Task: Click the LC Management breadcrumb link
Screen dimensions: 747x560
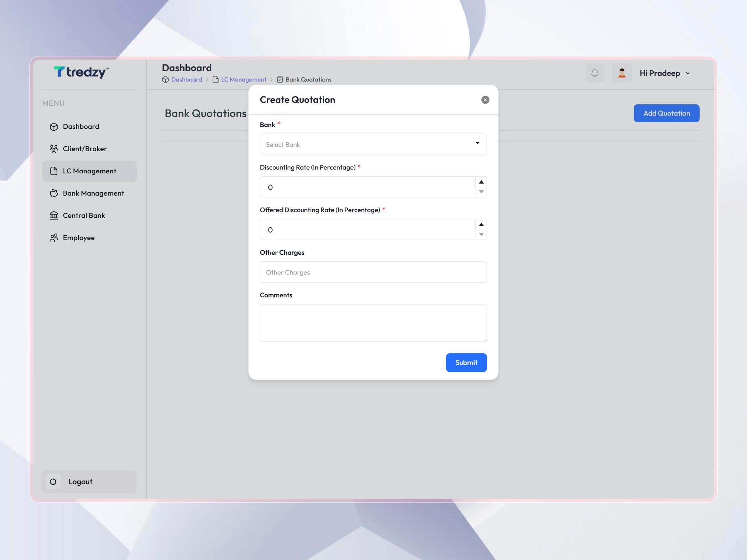Action: (x=243, y=79)
